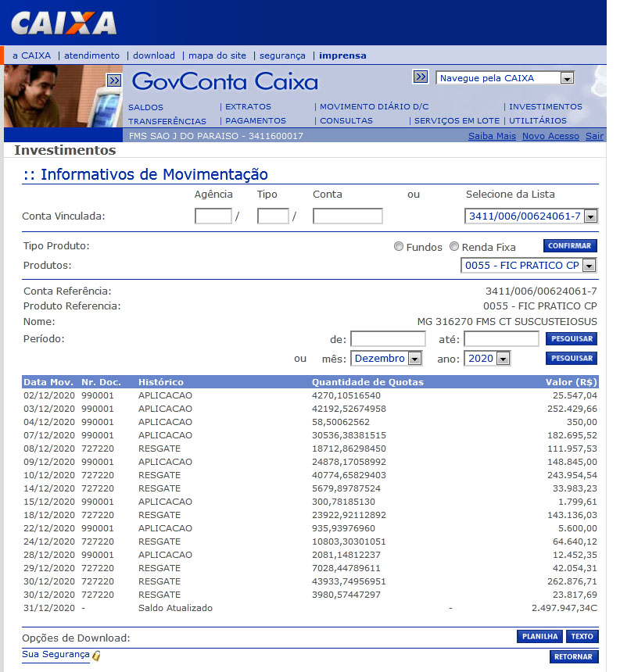
Task: Open the CONSULTAS menu
Action: click(x=346, y=121)
